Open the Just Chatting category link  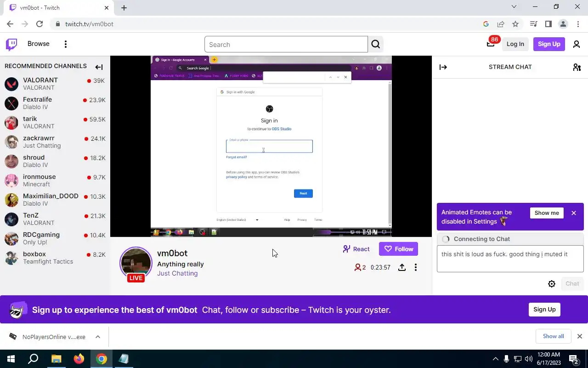pos(177,273)
